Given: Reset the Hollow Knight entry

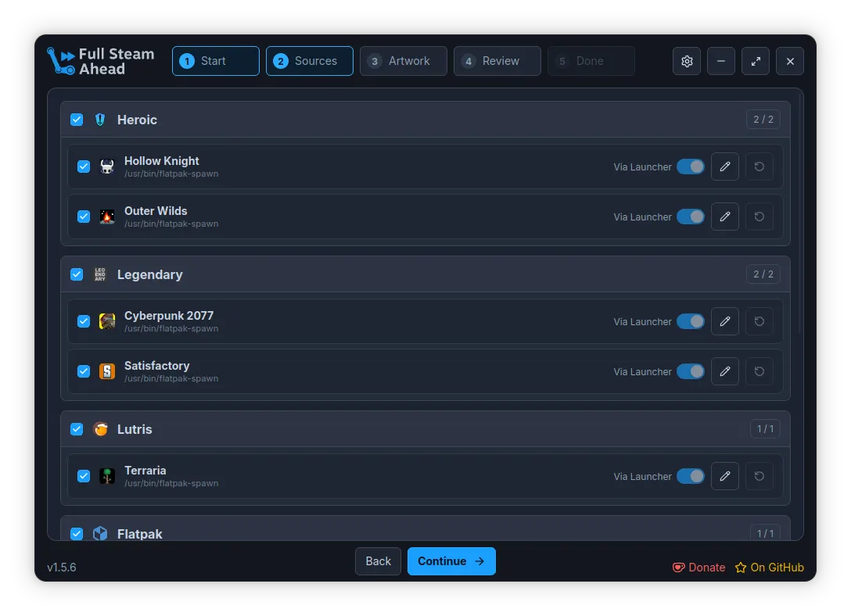Looking at the screenshot, I should (x=759, y=167).
